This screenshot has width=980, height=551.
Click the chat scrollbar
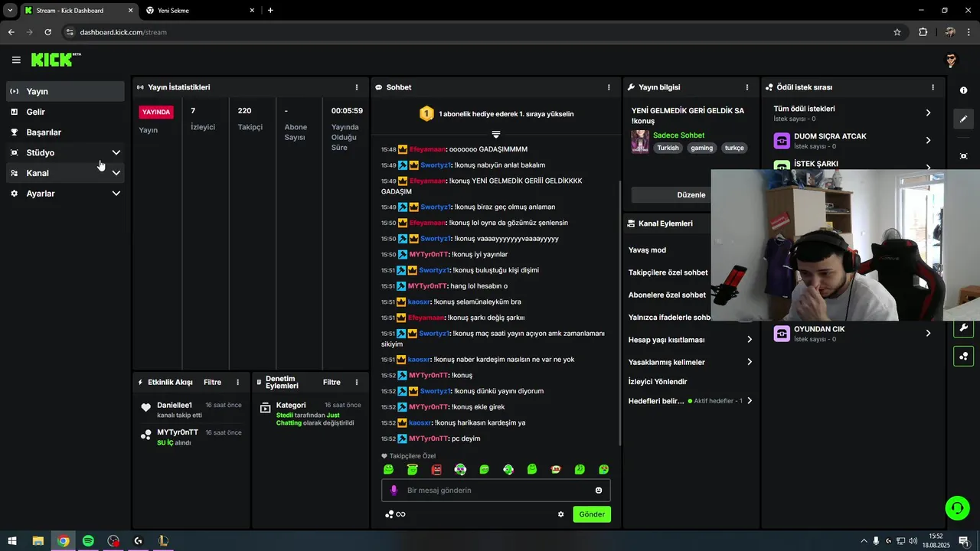(619, 312)
